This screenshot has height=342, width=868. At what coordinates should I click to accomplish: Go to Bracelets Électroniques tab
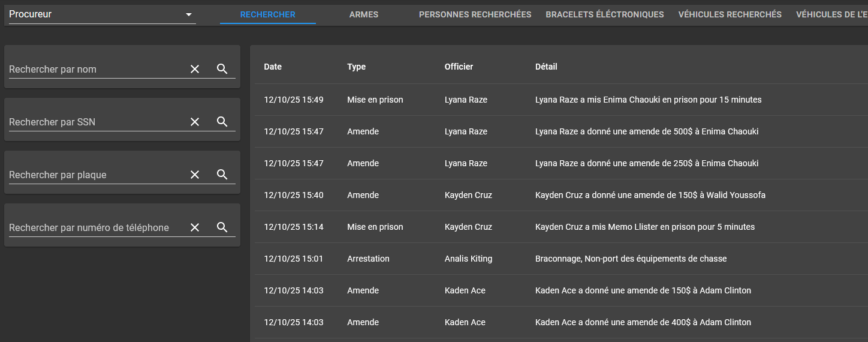pos(605,14)
